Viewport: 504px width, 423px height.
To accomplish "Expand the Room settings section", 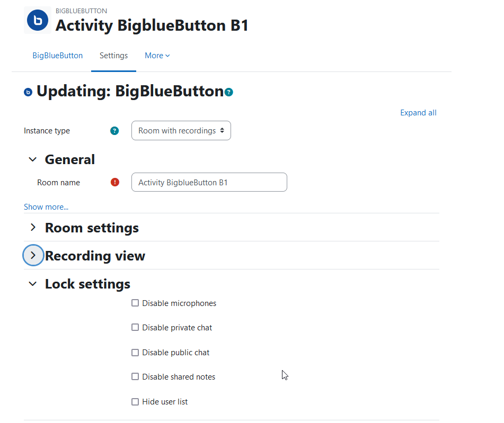I will pyautogui.click(x=33, y=228).
